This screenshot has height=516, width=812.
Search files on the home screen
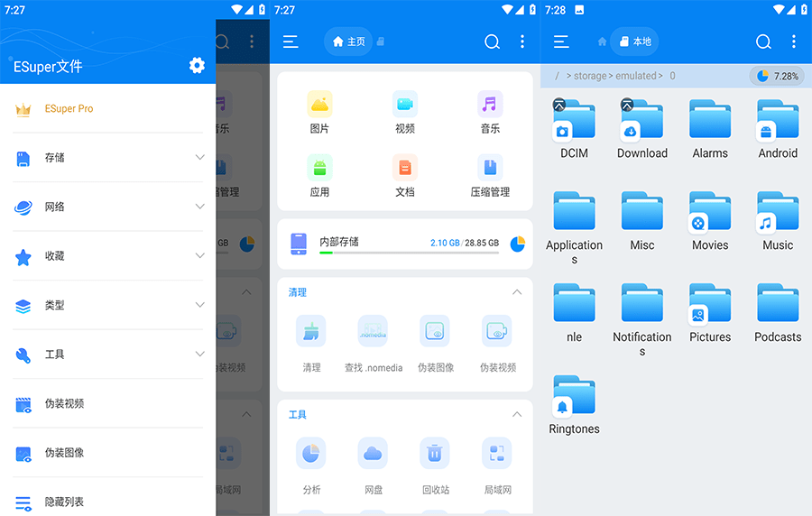click(492, 41)
